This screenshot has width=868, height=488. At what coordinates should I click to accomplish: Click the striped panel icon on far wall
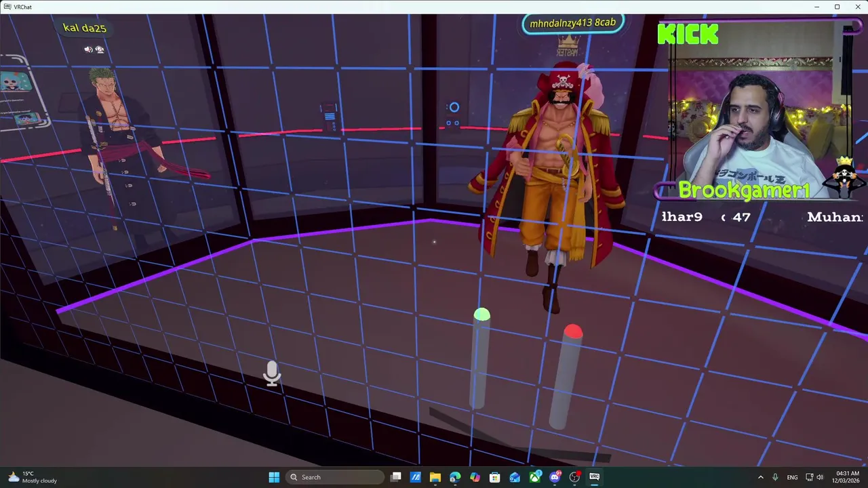click(330, 116)
